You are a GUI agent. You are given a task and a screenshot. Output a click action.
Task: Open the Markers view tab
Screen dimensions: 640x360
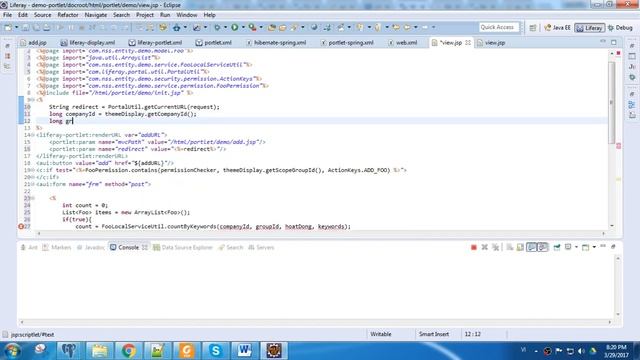click(57, 247)
